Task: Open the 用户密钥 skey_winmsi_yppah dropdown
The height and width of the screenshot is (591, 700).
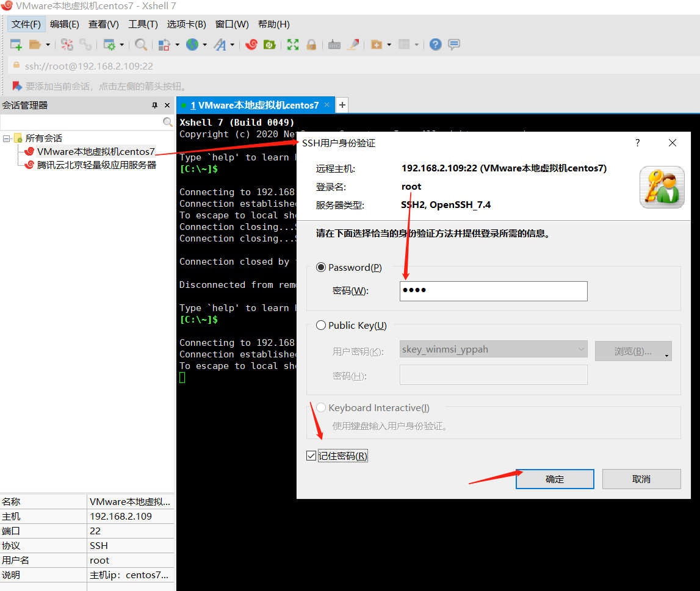Action: pyautogui.click(x=493, y=349)
